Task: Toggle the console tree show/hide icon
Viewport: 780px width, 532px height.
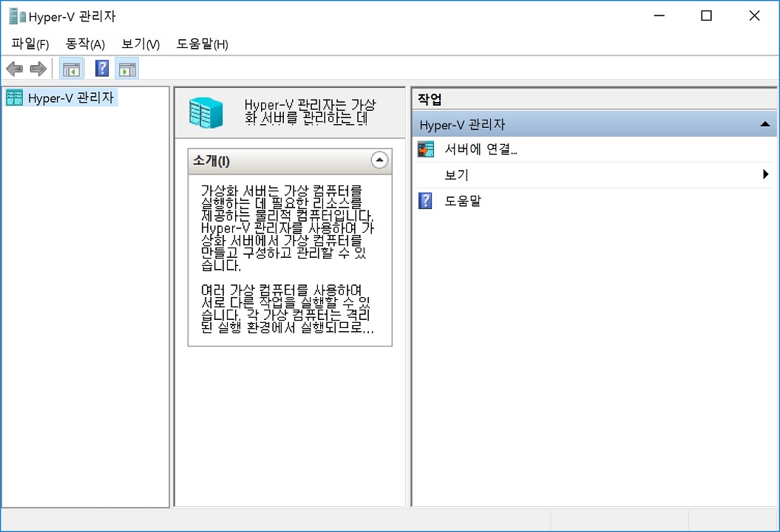Action: pyautogui.click(x=71, y=69)
